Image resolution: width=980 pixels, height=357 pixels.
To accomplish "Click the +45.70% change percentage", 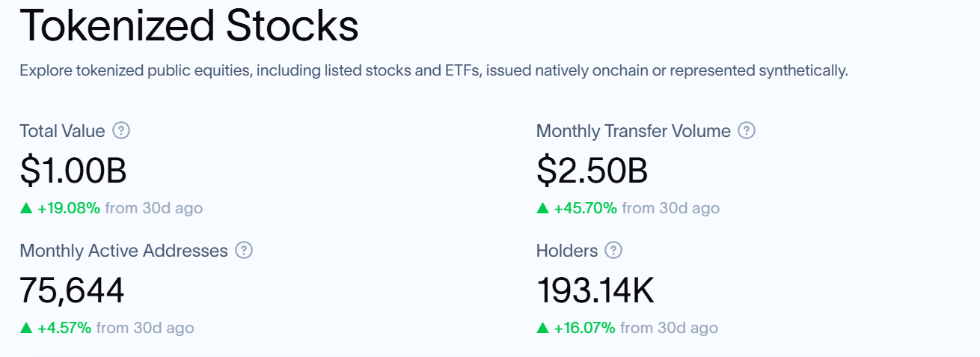I will coord(586,208).
